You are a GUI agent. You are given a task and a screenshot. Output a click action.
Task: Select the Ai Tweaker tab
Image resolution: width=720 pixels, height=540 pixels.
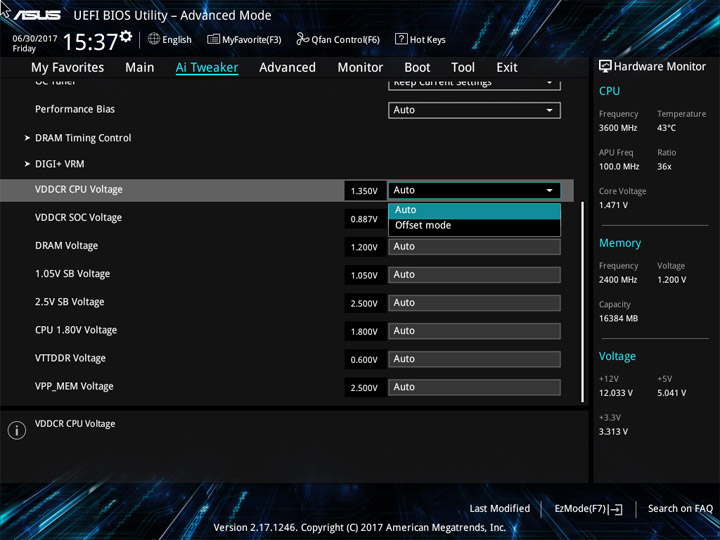pos(207,68)
